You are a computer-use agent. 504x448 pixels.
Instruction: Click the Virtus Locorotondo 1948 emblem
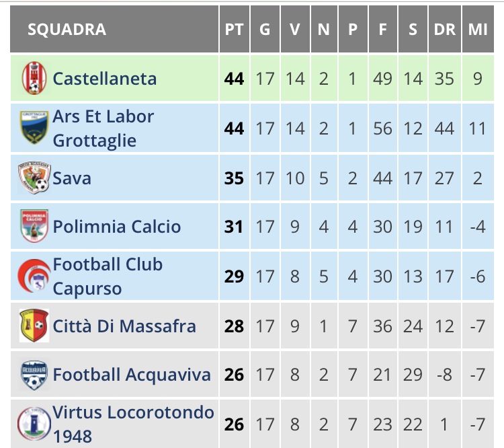click(x=34, y=424)
